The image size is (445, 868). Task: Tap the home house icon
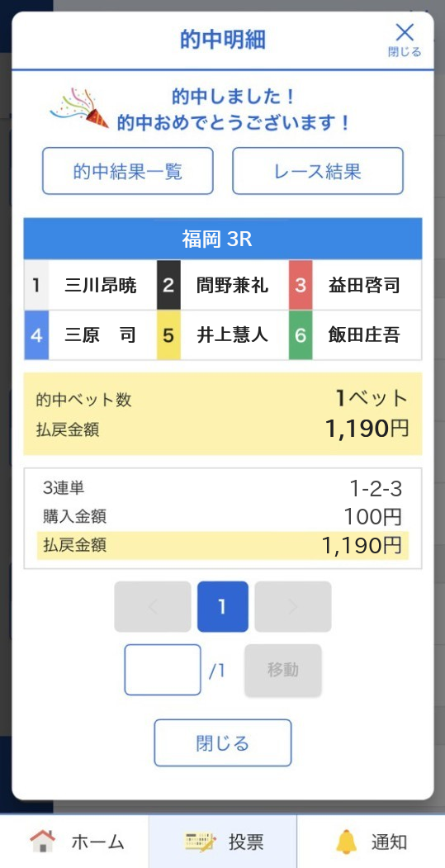[43, 842]
